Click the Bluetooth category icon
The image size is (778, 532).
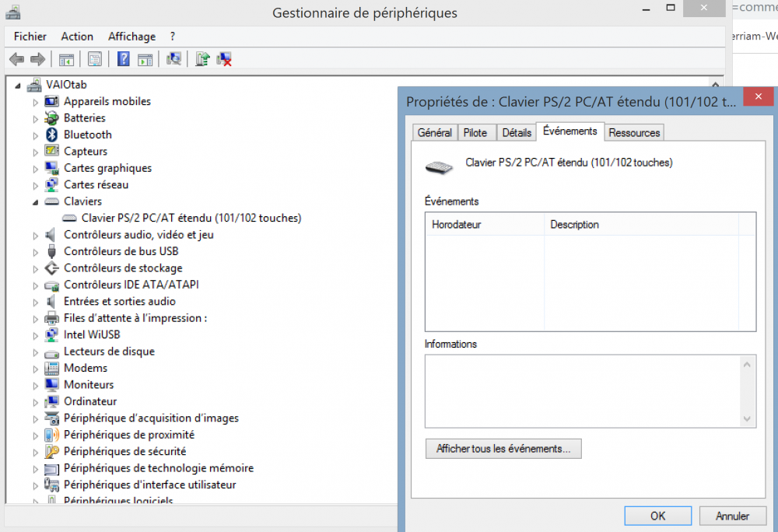[51, 135]
